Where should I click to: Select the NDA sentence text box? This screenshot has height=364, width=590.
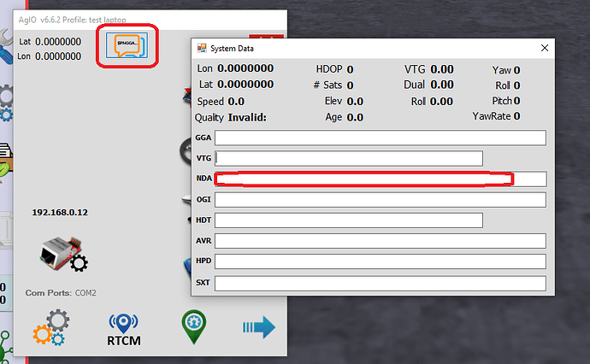[380, 179]
